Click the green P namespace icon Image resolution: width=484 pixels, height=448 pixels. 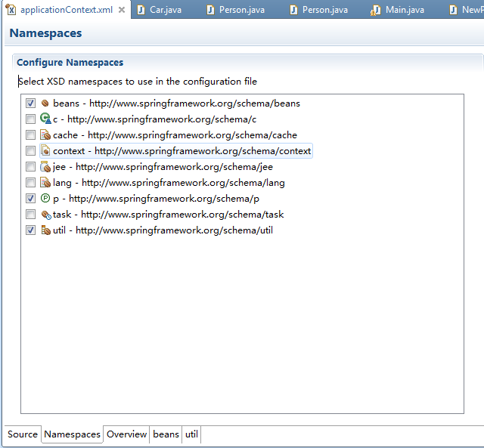click(x=45, y=198)
